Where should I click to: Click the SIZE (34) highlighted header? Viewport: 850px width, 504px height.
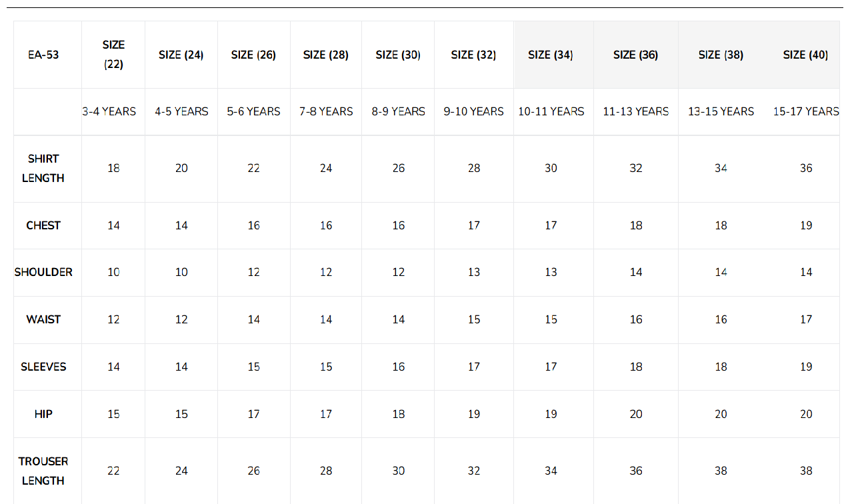[551, 55]
